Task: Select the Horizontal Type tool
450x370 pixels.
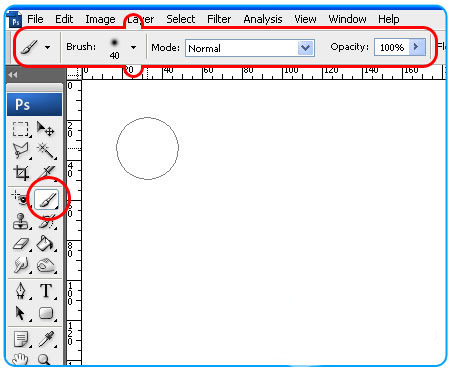Action: (46, 291)
